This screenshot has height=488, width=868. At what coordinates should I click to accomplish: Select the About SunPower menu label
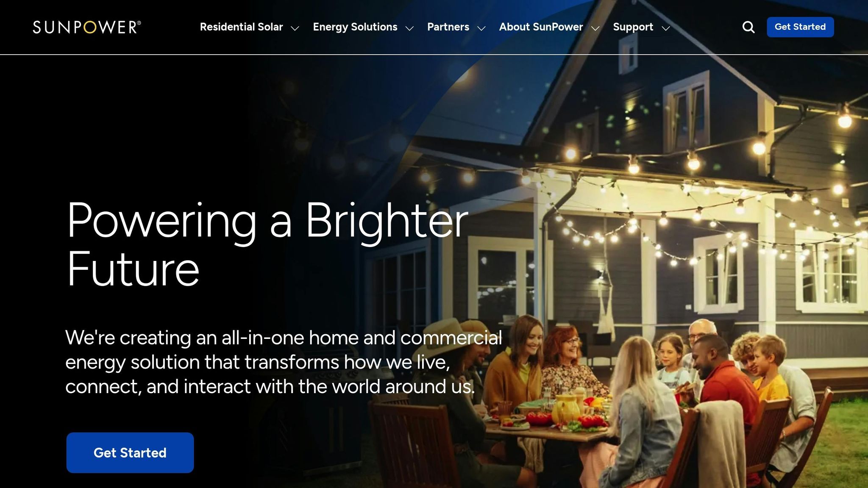coord(541,27)
